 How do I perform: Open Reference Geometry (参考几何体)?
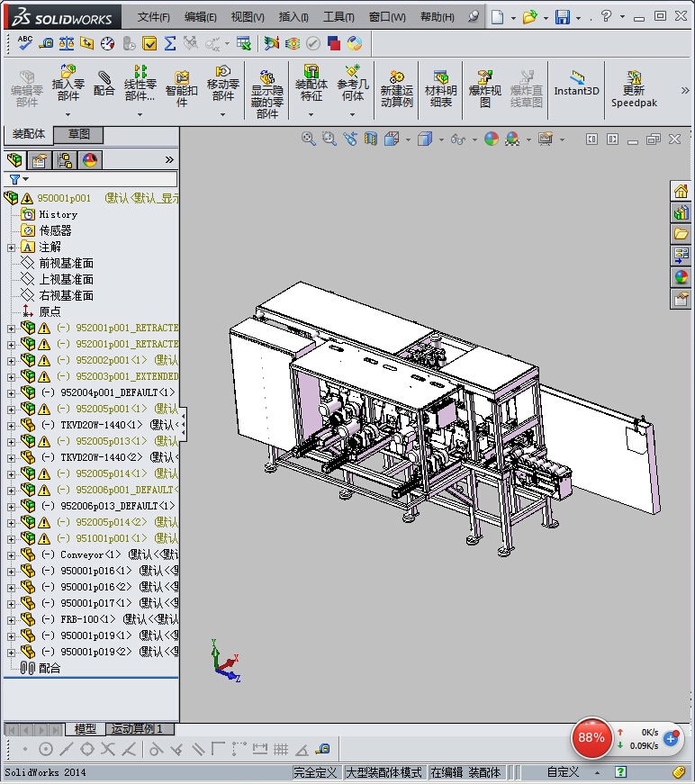(353, 84)
